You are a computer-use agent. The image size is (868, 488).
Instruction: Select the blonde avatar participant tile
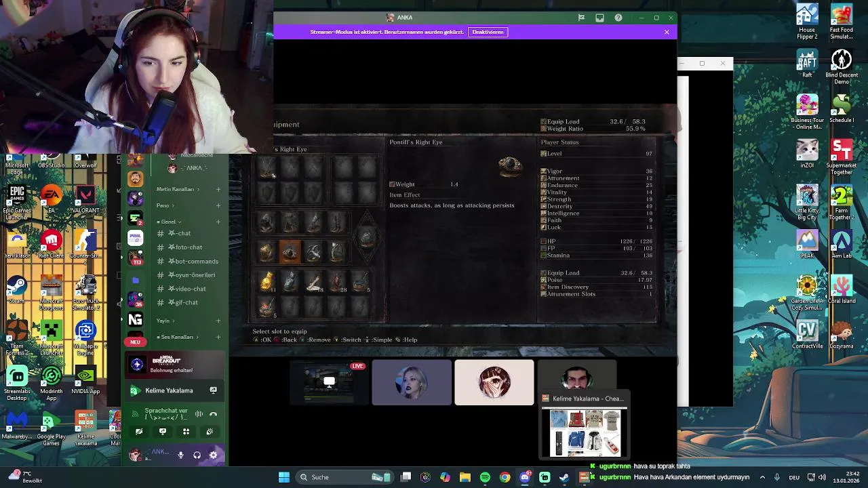[412, 382]
